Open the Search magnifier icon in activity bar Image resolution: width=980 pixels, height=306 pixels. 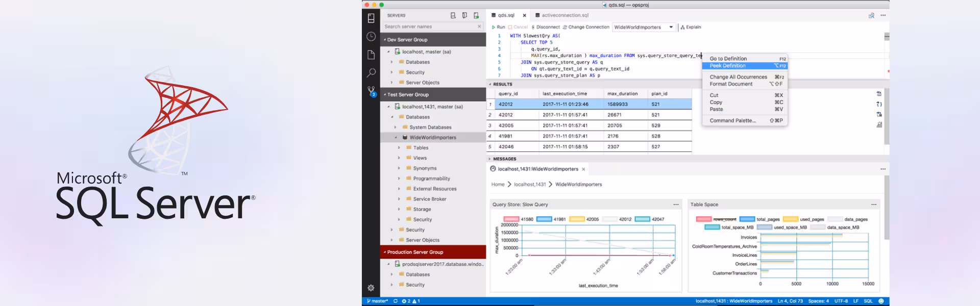tap(371, 73)
